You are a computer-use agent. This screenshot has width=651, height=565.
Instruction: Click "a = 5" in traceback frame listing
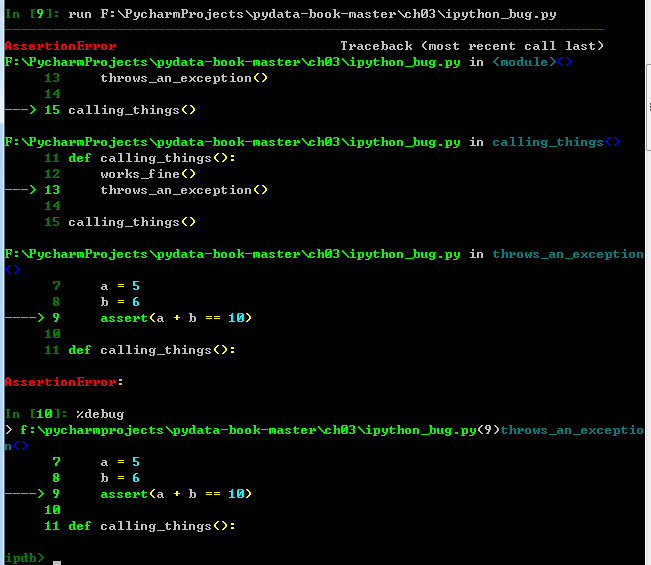[x=120, y=286]
